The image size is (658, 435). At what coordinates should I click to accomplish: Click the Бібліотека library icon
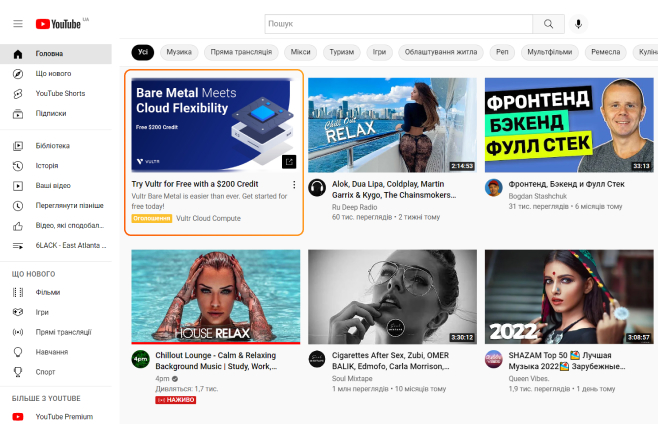pyautogui.click(x=18, y=146)
